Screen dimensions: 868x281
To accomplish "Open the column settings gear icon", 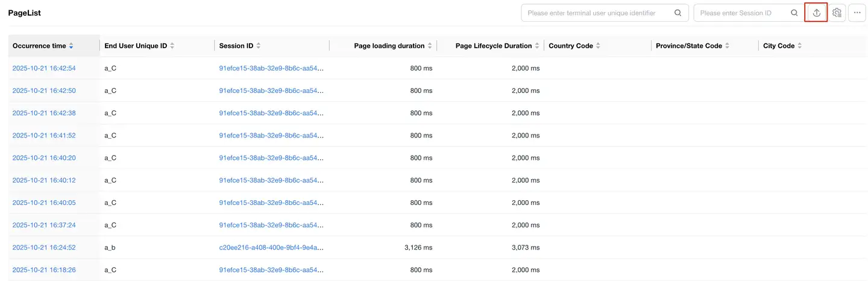I will click(836, 13).
